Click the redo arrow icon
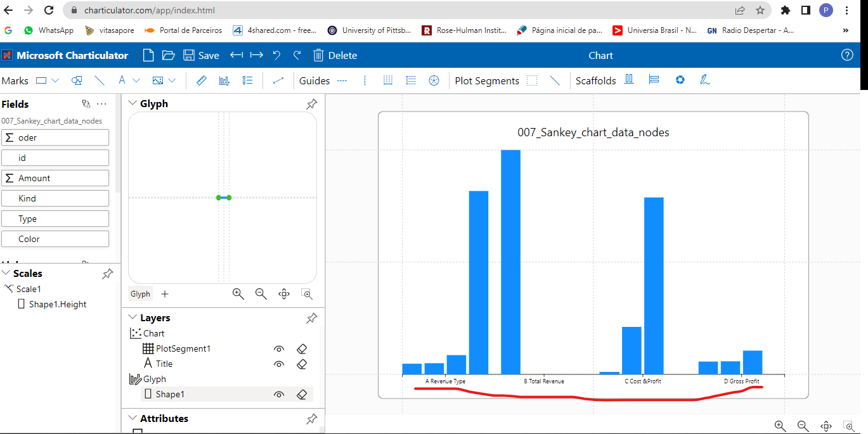868x434 pixels. click(297, 55)
